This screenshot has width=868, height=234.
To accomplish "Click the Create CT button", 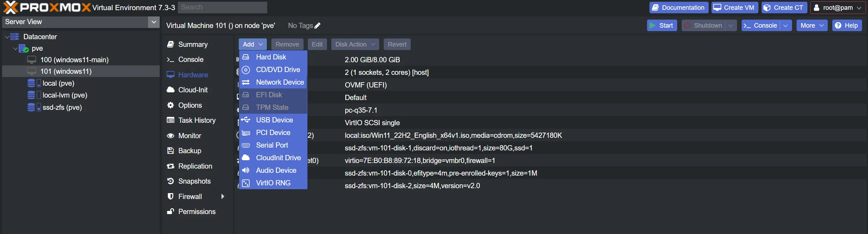I will click(x=784, y=8).
